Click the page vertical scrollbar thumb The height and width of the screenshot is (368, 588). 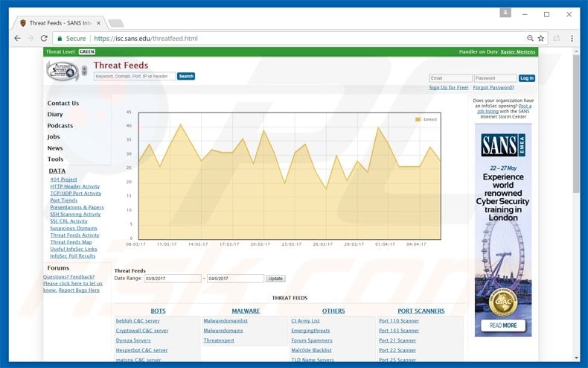(x=576, y=124)
